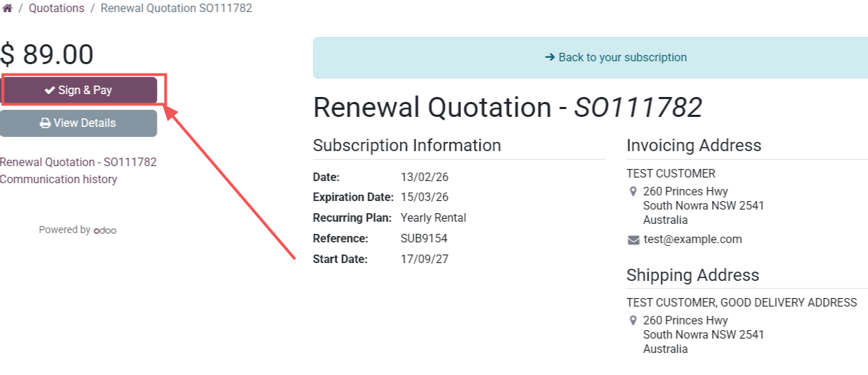Click the Subscription Information heading
This screenshot has height=375, width=868.
pyautogui.click(x=407, y=145)
